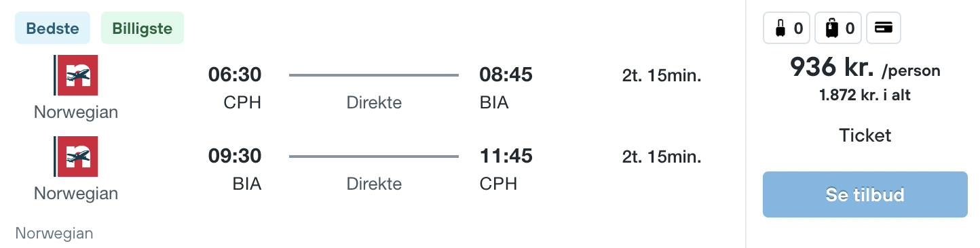Click the 1.872 kr. i alt total
Screen dimensions: 980x248
(865, 96)
